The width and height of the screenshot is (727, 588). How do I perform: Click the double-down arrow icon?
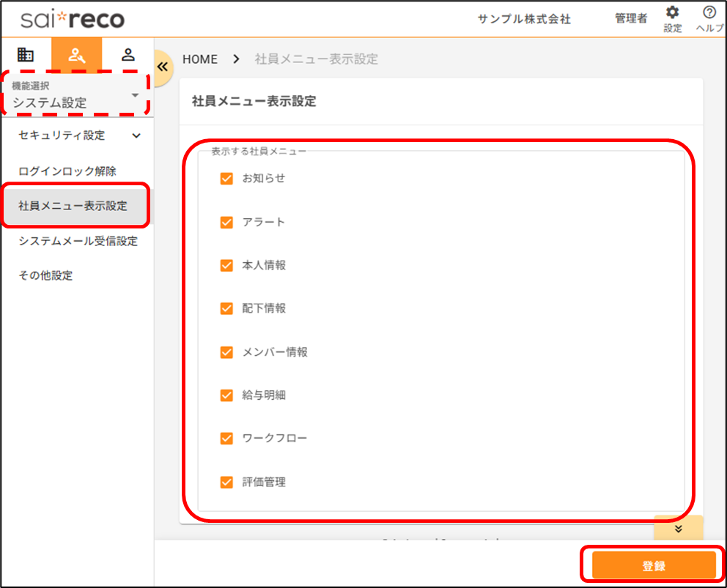click(x=678, y=529)
